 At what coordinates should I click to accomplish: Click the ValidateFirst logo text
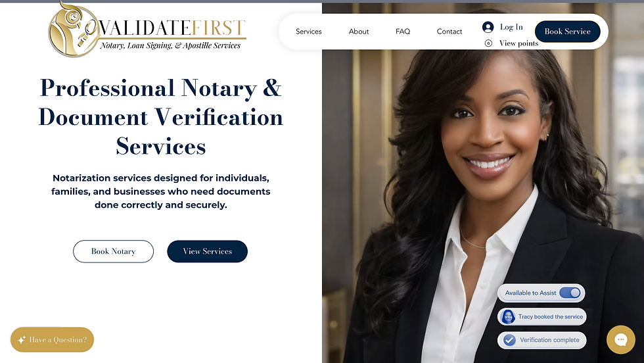(x=172, y=28)
